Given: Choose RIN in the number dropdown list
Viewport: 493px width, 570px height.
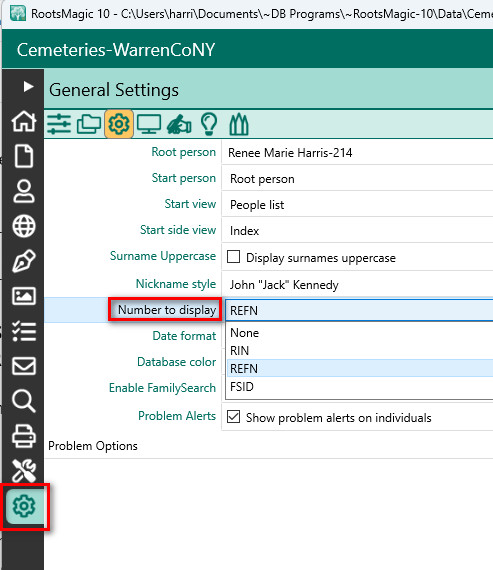Looking at the screenshot, I should [x=360, y=351].
